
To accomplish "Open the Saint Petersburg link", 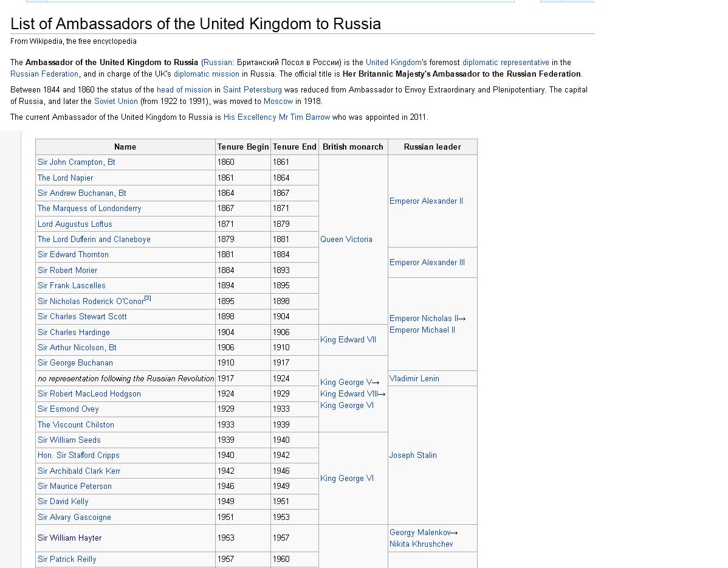I will 252,90.
